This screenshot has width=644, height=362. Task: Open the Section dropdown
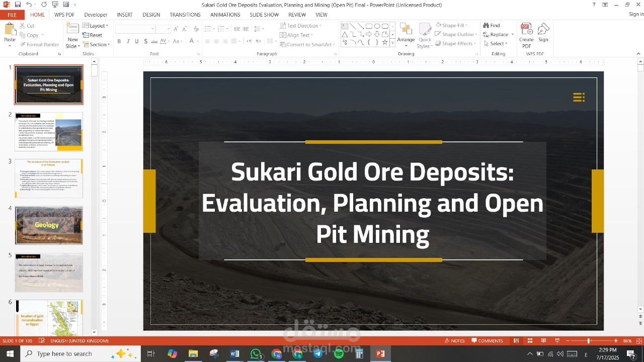96,45
